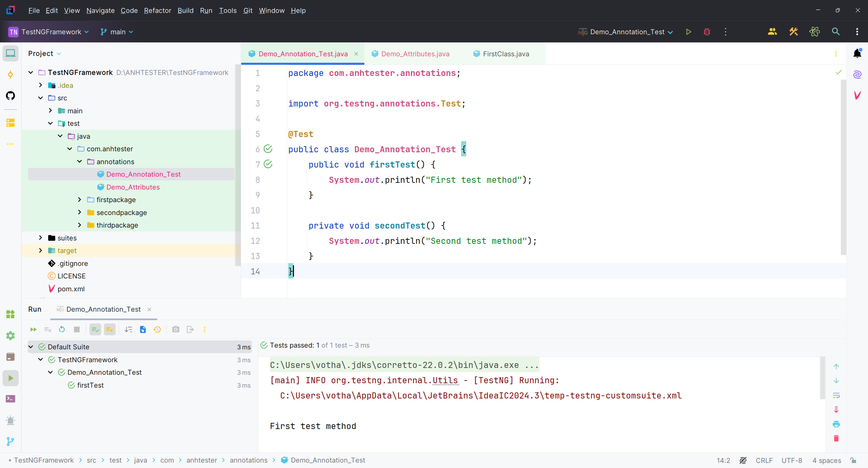Open the main branch dropdown
The width and height of the screenshot is (868, 468).
(x=117, y=32)
